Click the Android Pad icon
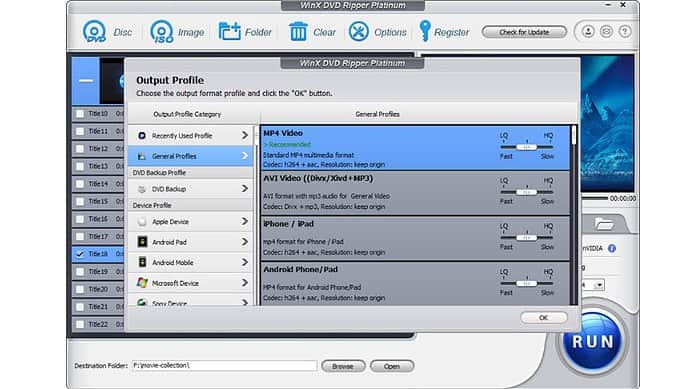699x389 pixels. point(142,242)
